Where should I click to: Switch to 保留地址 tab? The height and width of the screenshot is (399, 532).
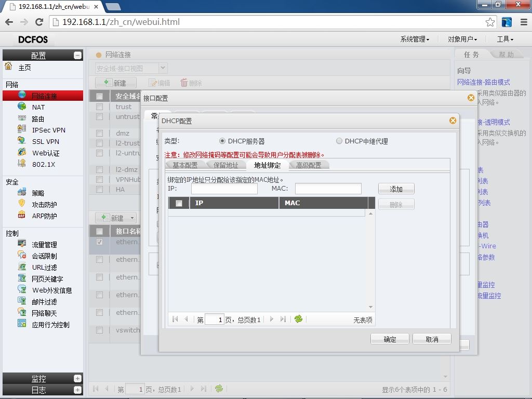pos(225,165)
